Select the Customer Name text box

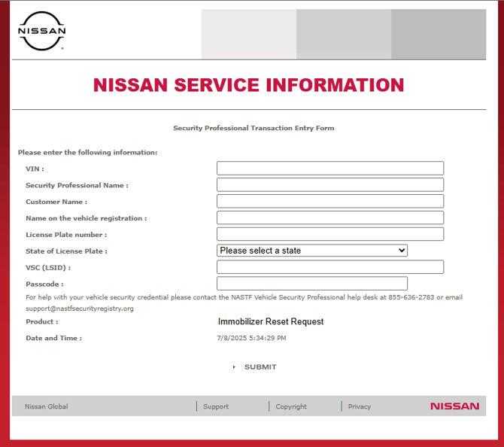[x=330, y=201]
